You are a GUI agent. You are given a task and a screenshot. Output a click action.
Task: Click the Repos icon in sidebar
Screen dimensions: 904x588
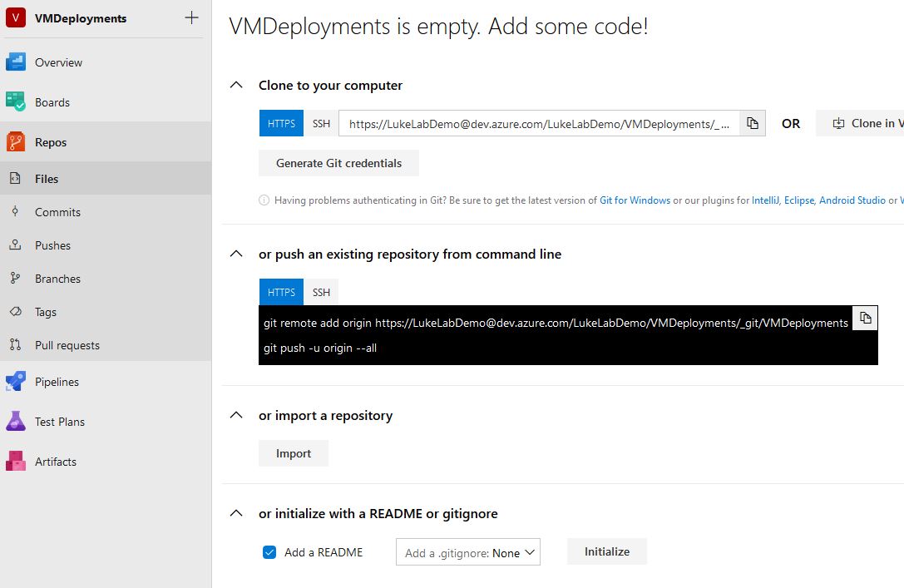[16, 142]
